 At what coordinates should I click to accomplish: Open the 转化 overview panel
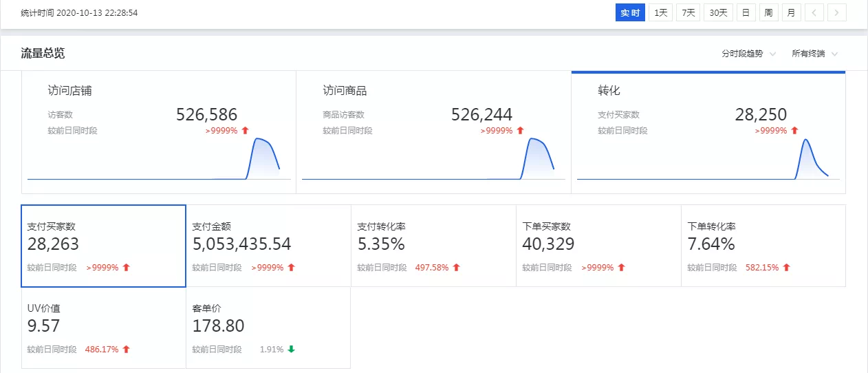tap(708, 132)
